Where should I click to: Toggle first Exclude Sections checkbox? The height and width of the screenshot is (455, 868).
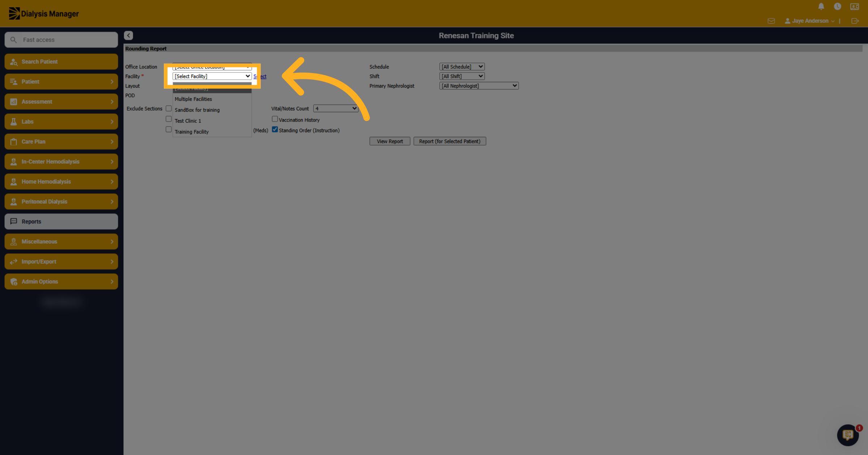point(169,108)
